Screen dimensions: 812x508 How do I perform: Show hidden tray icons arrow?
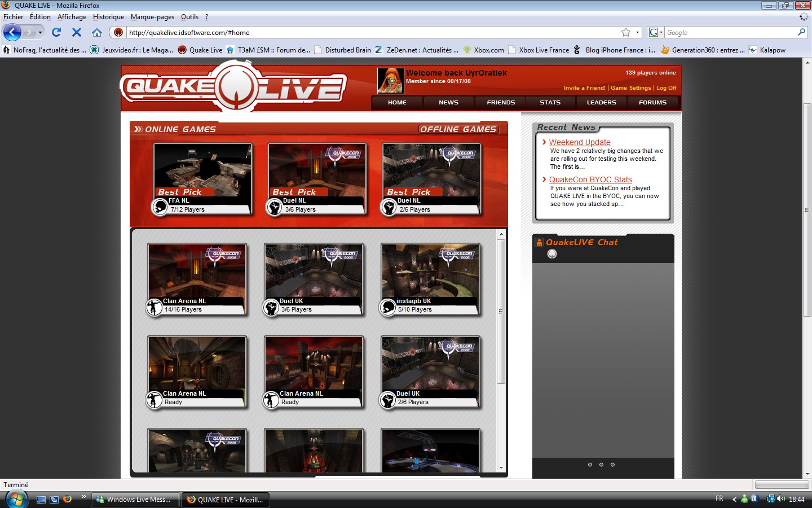(734, 499)
